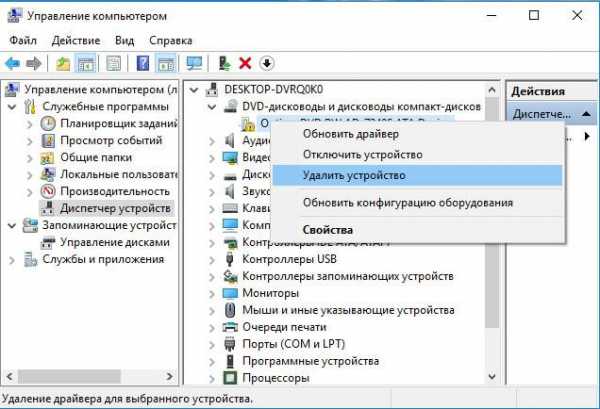Click the up-one-level folder toolbar icon
The height and width of the screenshot is (409, 600).
[x=64, y=63]
